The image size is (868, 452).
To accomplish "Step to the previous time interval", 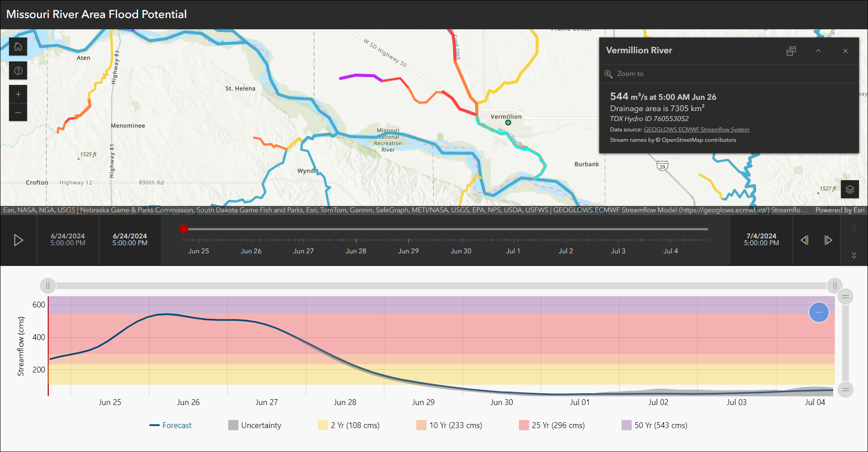I will click(x=804, y=240).
